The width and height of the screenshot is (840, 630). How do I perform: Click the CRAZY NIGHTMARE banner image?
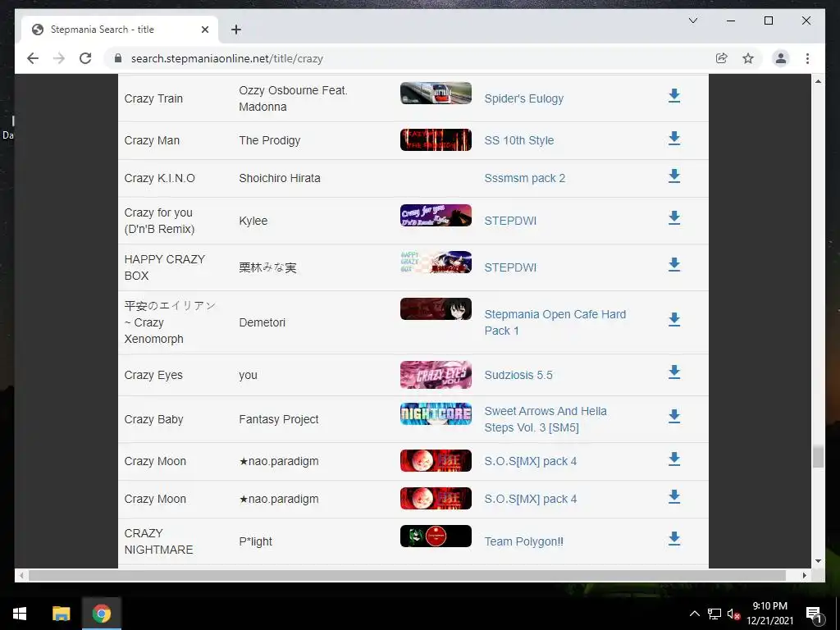coord(436,536)
